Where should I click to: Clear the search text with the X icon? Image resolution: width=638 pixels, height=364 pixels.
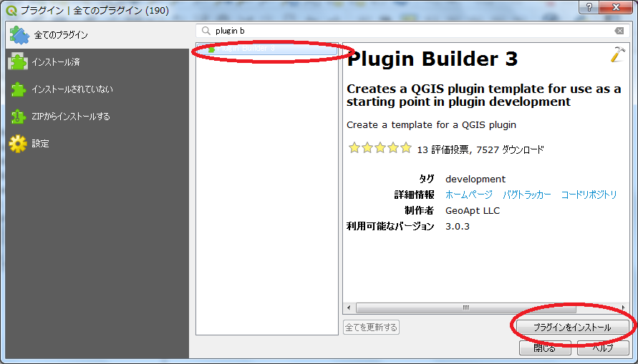point(619,31)
